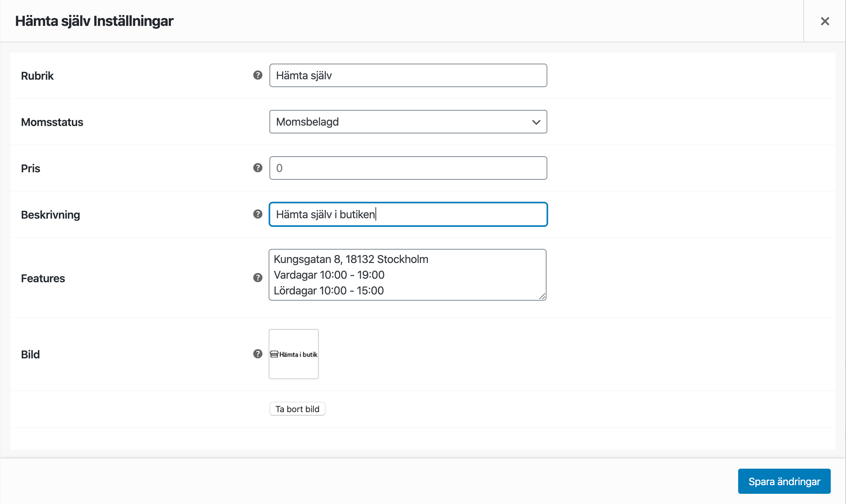This screenshot has width=846, height=504.
Task: Click the Features textarea resize handle
Action: pos(542,296)
